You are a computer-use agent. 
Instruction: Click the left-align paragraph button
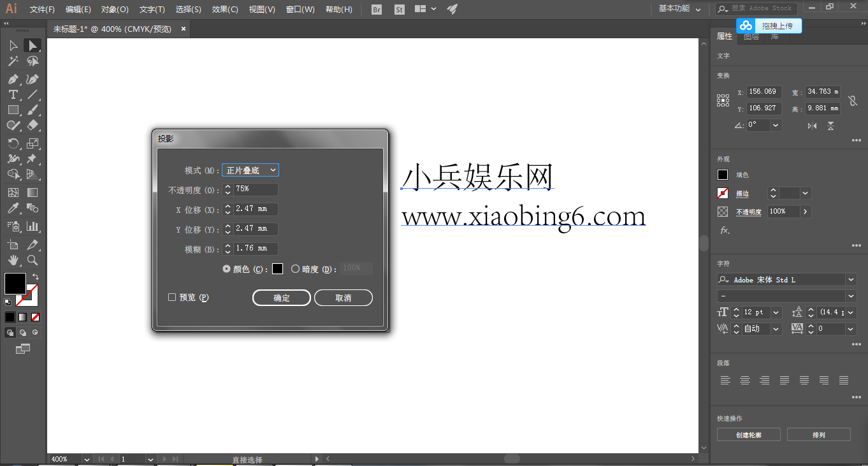click(x=725, y=380)
